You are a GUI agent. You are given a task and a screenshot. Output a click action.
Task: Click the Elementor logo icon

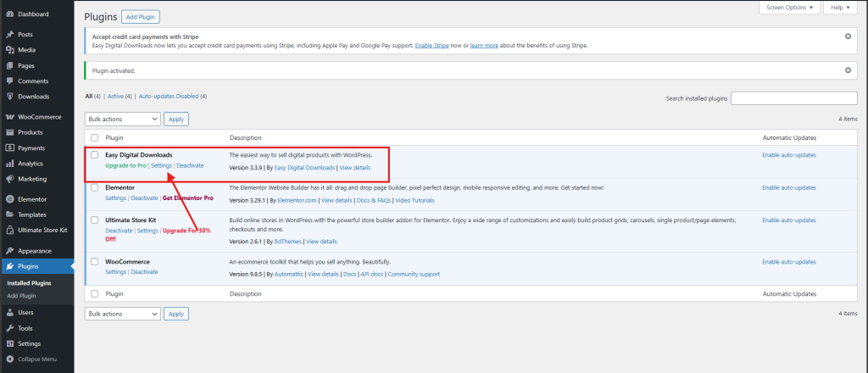click(x=9, y=199)
